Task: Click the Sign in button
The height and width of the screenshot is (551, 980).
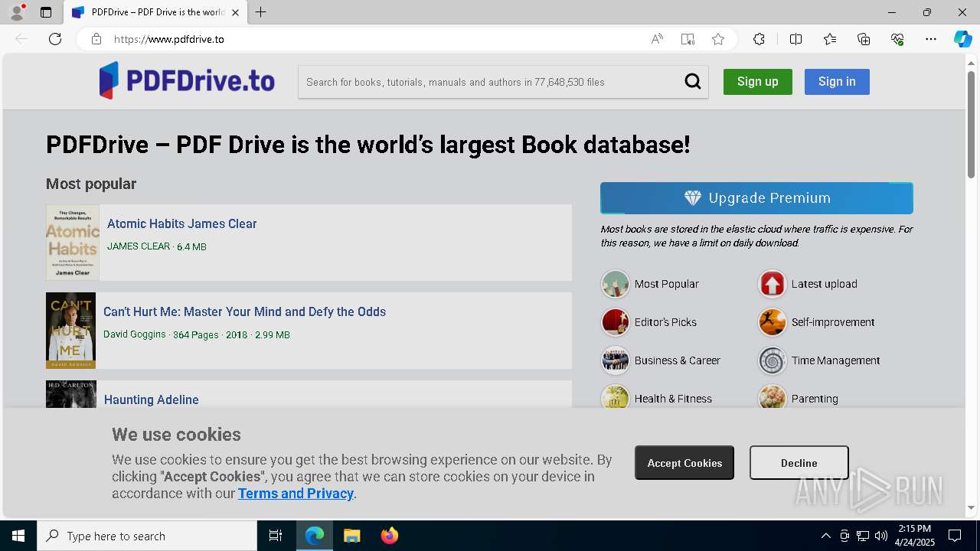Action: tap(837, 82)
